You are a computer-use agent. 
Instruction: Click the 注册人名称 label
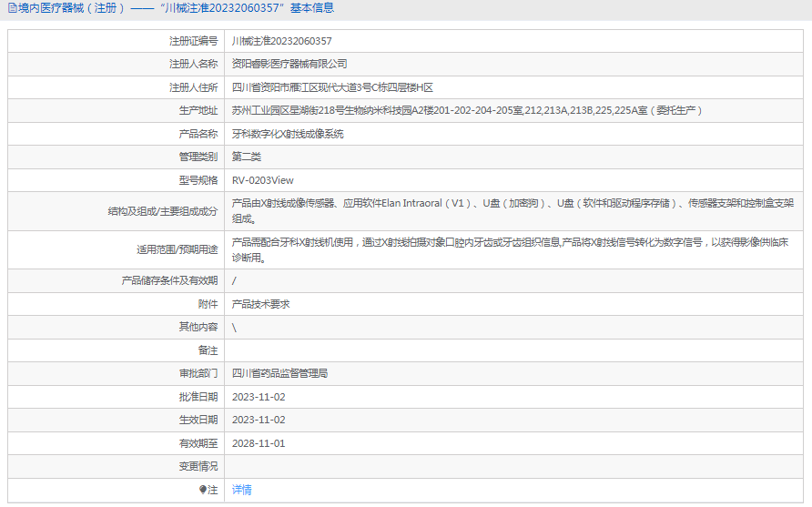[194, 64]
